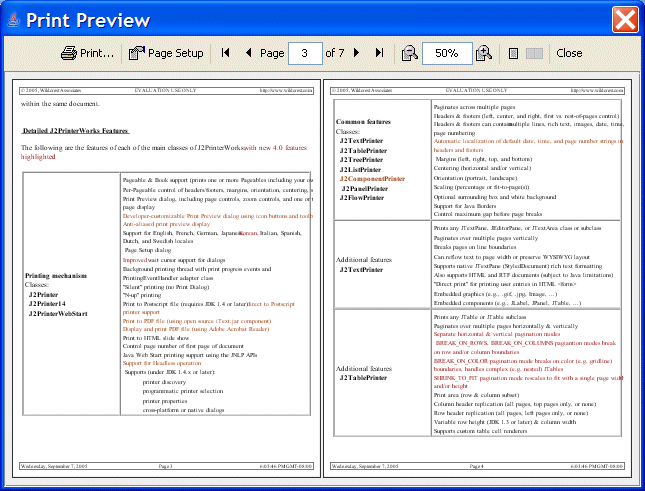Advance to the next page

(358, 53)
